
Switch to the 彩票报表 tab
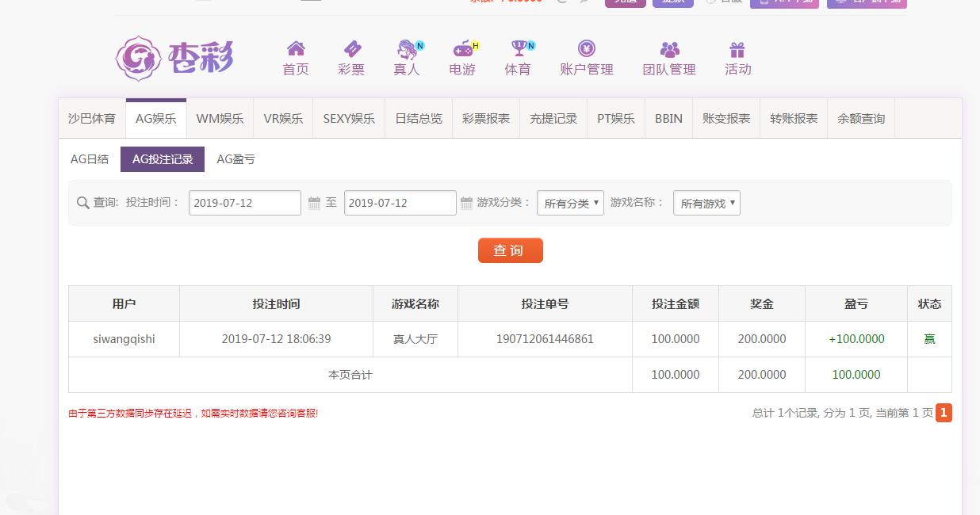click(x=486, y=119)
